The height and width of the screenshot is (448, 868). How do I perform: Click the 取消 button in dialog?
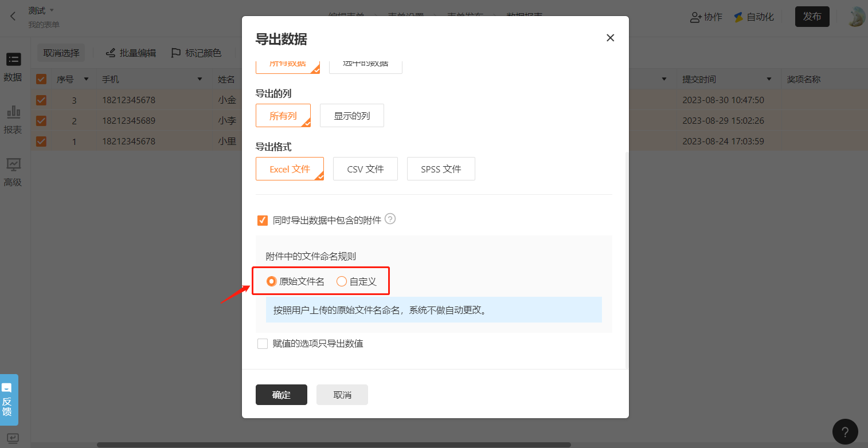pos(342,395)
